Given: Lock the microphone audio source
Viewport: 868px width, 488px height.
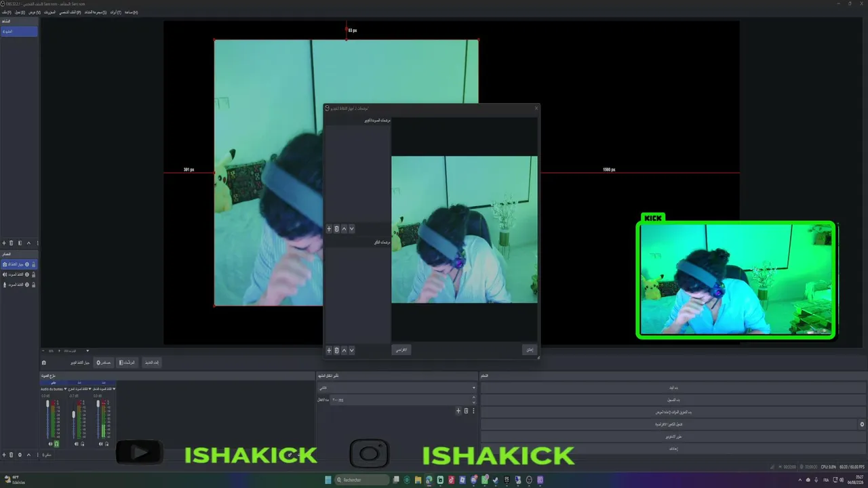Looking at the screenshot, I should click(x=34, y=285).
